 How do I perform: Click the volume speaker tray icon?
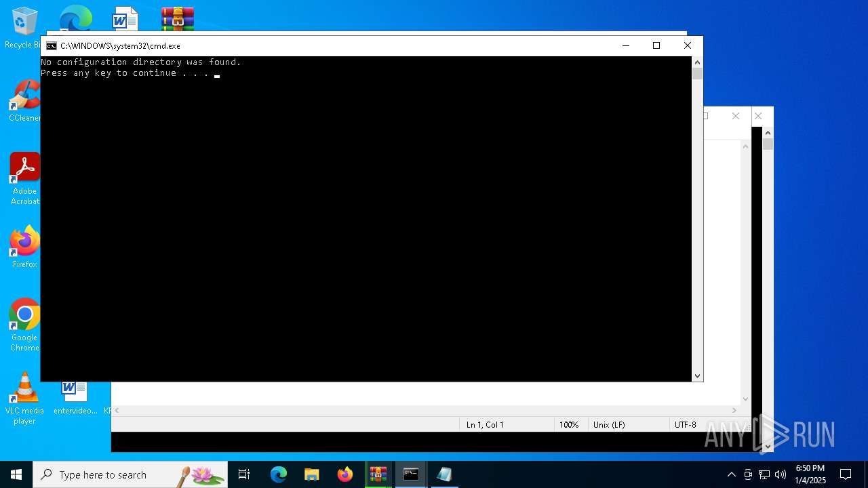click(x=781, y=474)
